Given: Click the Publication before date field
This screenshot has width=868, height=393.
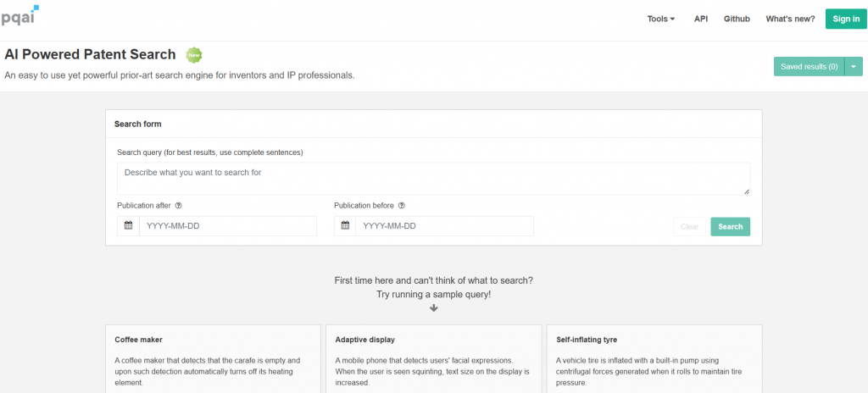Looking at the screenshot, I should pos(444,226).
